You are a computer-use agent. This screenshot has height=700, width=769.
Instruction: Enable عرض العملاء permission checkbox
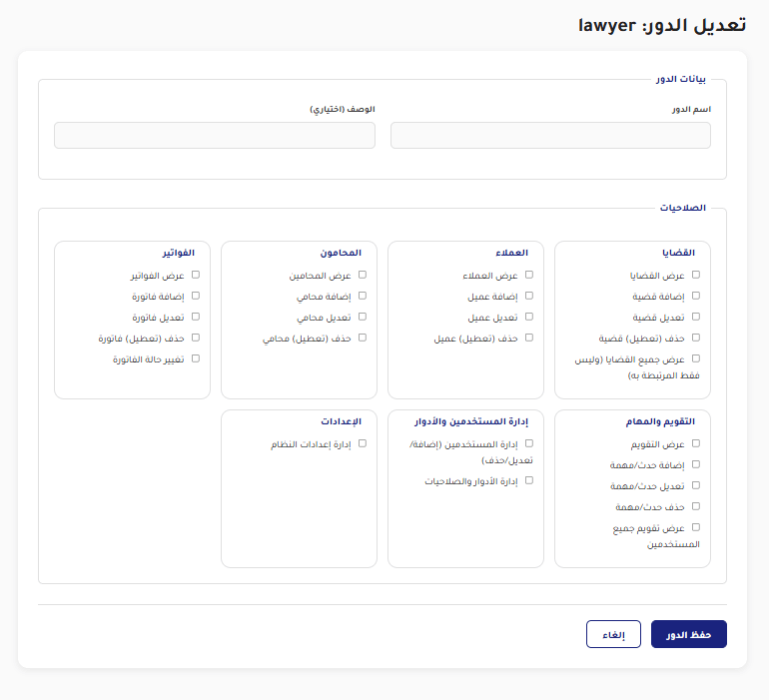[529, 275]
